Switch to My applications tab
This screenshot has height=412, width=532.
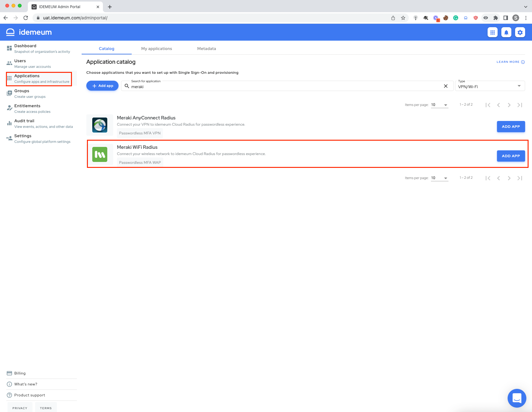click(157, 48)
